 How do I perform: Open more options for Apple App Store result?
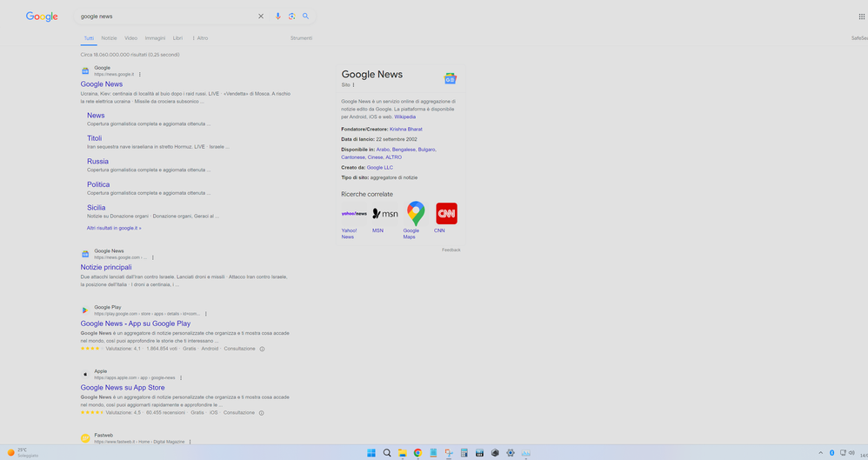tap(181, 378)
